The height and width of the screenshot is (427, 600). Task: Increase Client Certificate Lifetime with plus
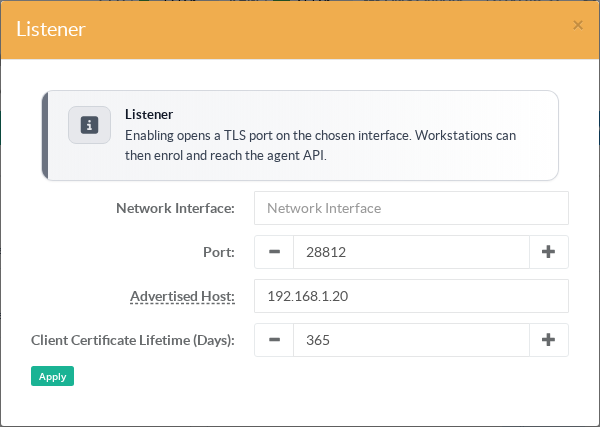548,340
